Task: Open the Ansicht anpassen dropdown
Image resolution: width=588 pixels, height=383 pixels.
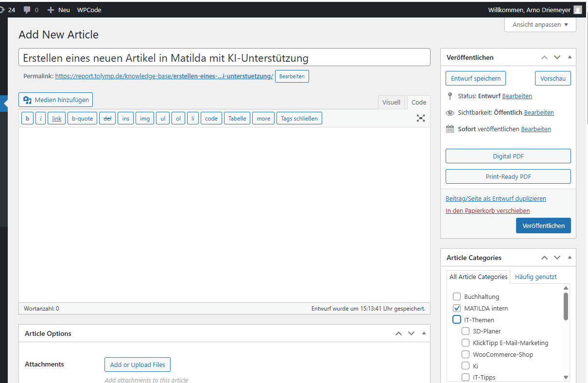Action: (540, 25)
